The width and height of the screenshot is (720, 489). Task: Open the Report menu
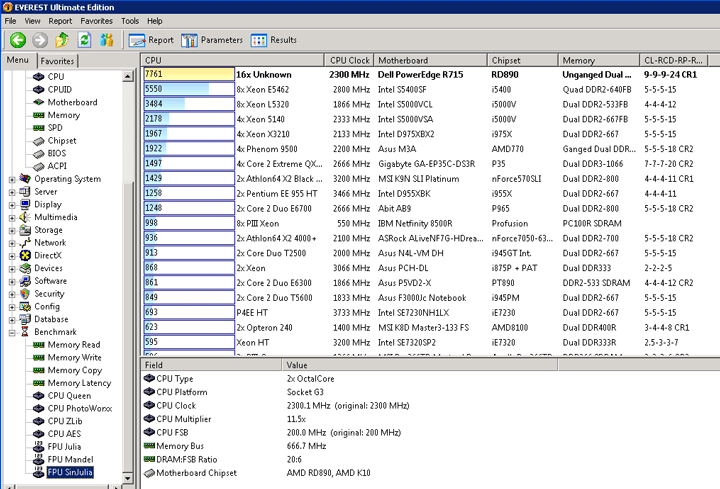click(60, 21)
